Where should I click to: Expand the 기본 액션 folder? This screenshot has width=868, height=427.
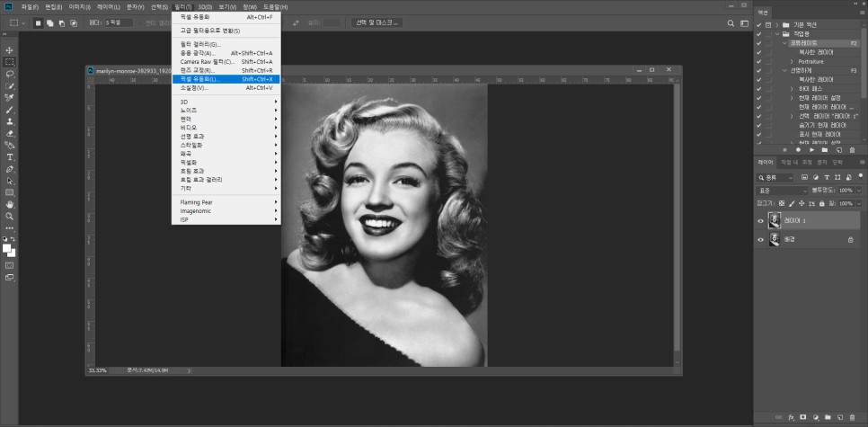coord(777,25)
